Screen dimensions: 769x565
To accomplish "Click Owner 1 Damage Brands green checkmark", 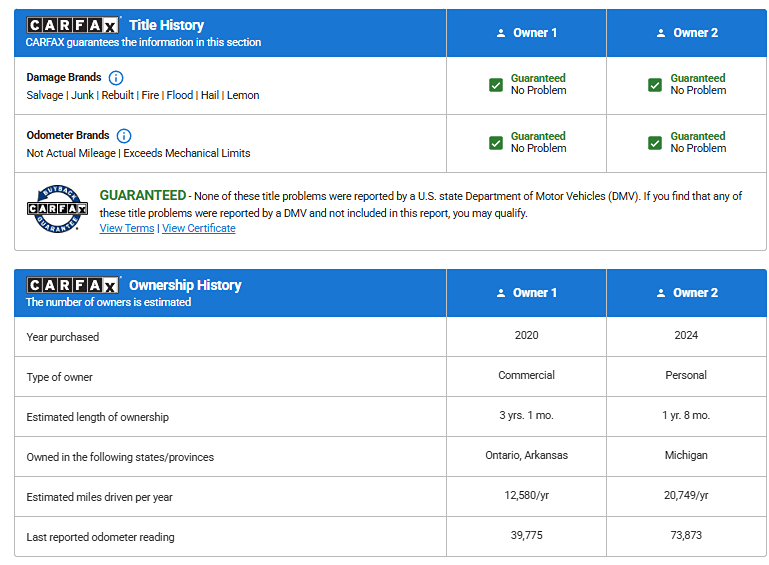I will click(x=496, y=85).
